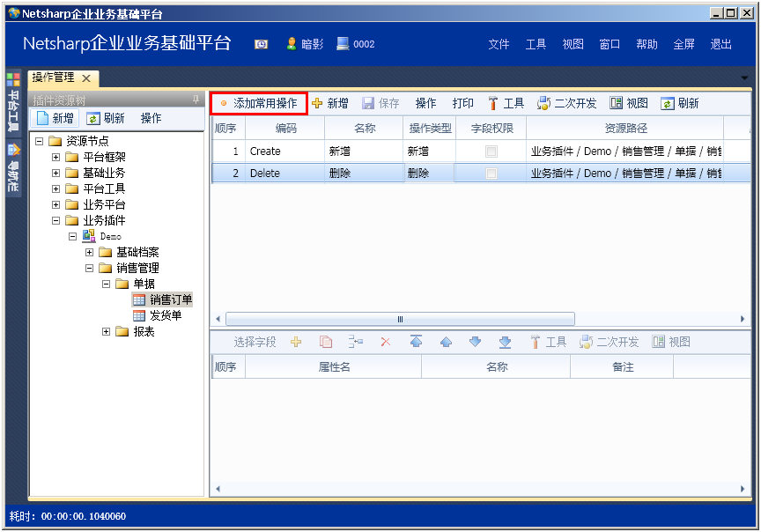Select the Create row code cell
This screenshot has height=532, width=761.
tap(284, 151)
